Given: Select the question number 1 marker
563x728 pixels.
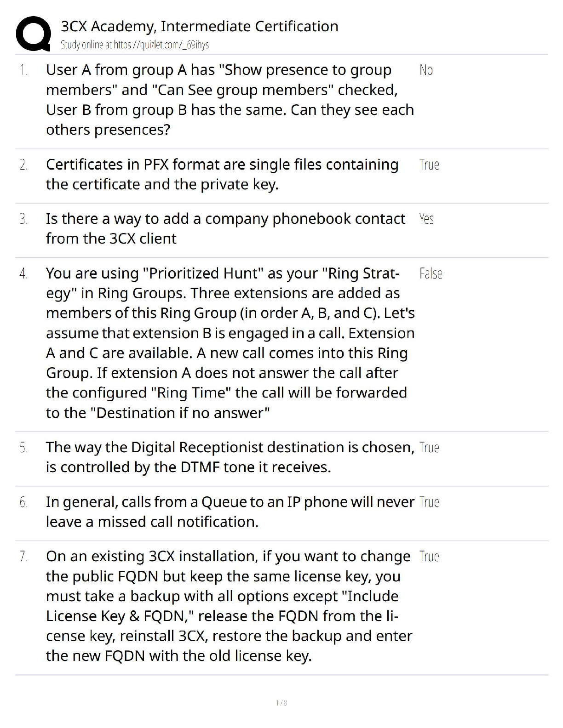Looking at the screenshot, I should pyautogui.click(x=23, y=70).
